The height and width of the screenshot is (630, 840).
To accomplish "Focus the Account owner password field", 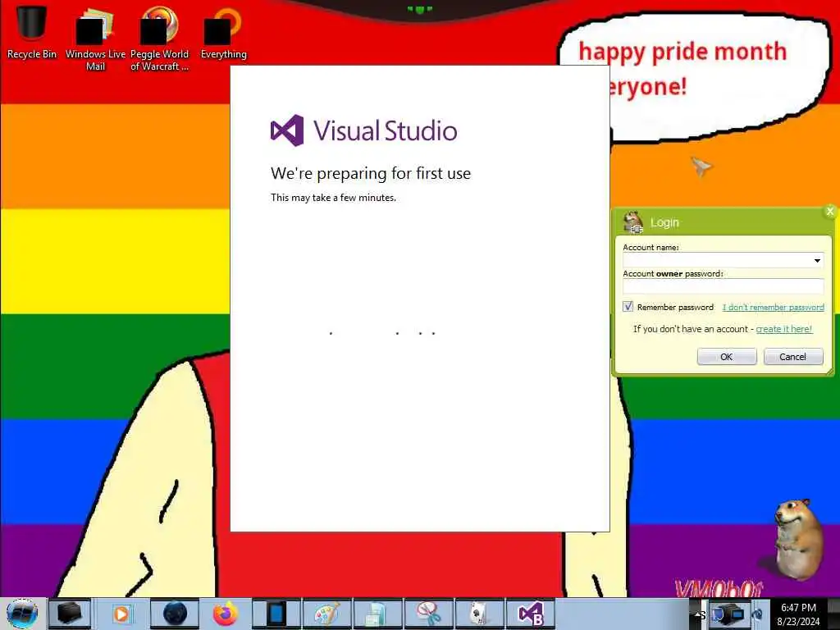I will (724, 286).
